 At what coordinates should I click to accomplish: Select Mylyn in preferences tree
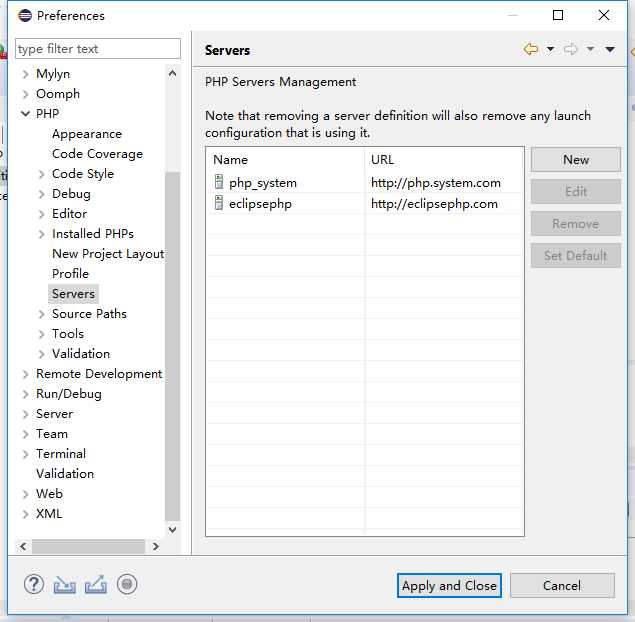point(53,74)
